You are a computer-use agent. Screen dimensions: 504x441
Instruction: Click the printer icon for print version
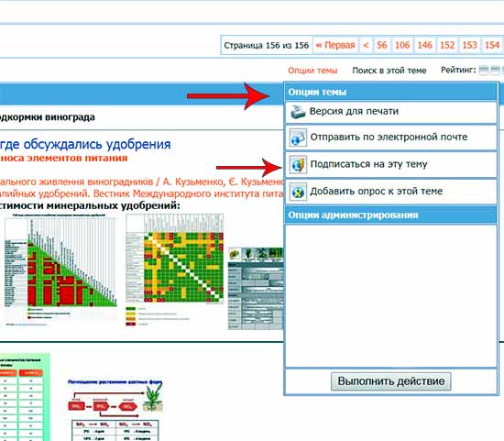tap(298, 112)
